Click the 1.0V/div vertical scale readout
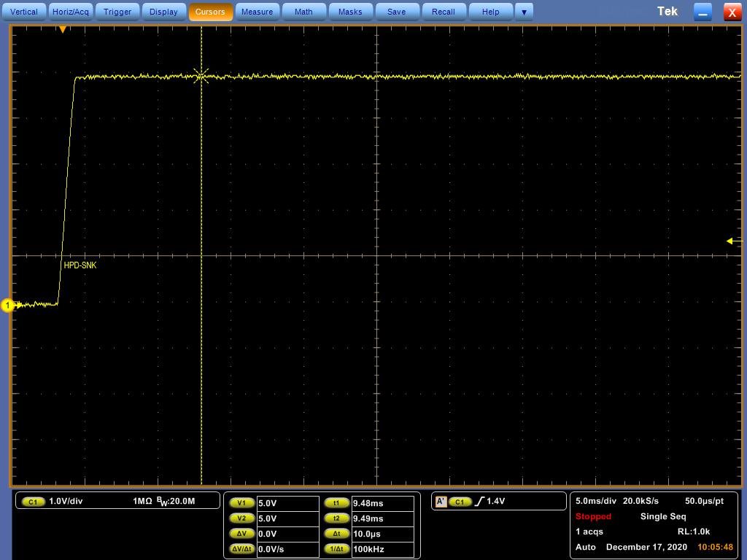The image size is (747, 560). [x=66, y=501]
